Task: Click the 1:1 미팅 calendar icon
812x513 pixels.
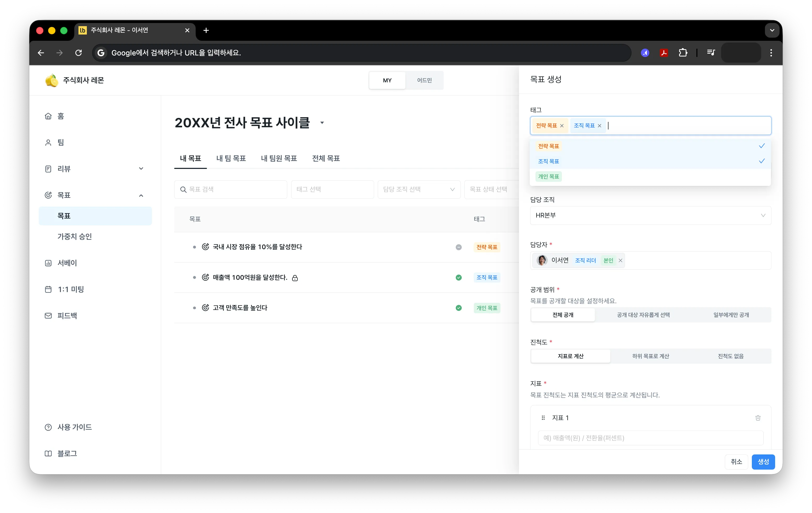Action: [48, 289]
